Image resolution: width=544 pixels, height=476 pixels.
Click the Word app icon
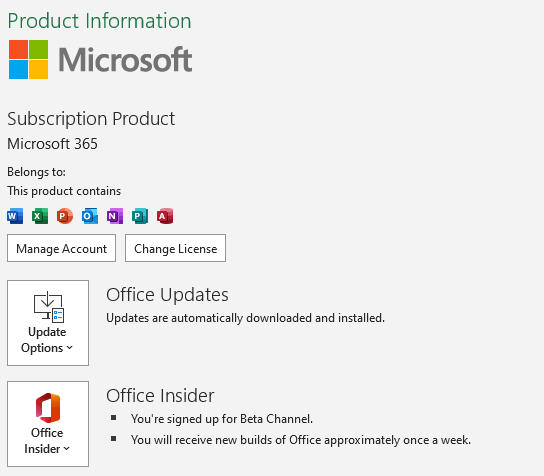coord(15,216)
